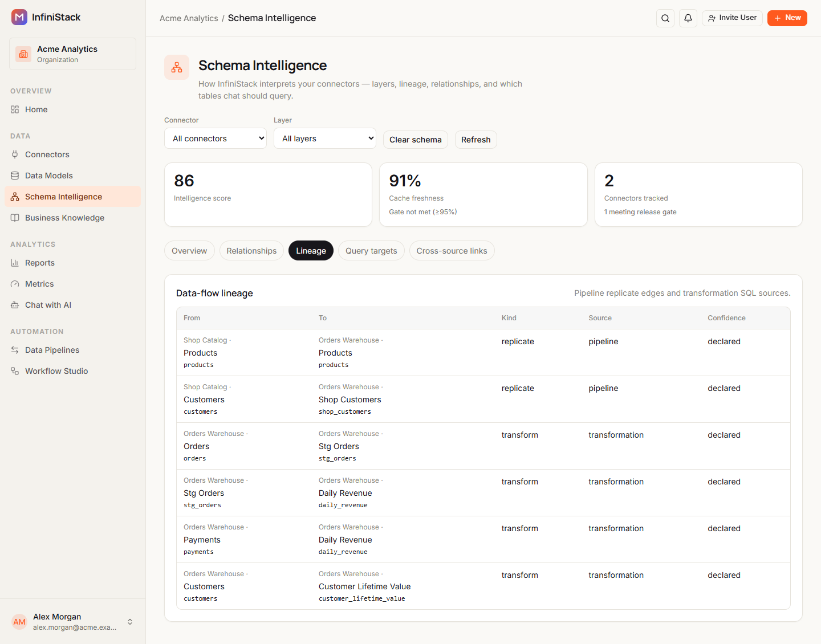This screenshot has width=821, height=644.
Task: Click the 91% Cache freshness card
Action: [x=483, y=194]
